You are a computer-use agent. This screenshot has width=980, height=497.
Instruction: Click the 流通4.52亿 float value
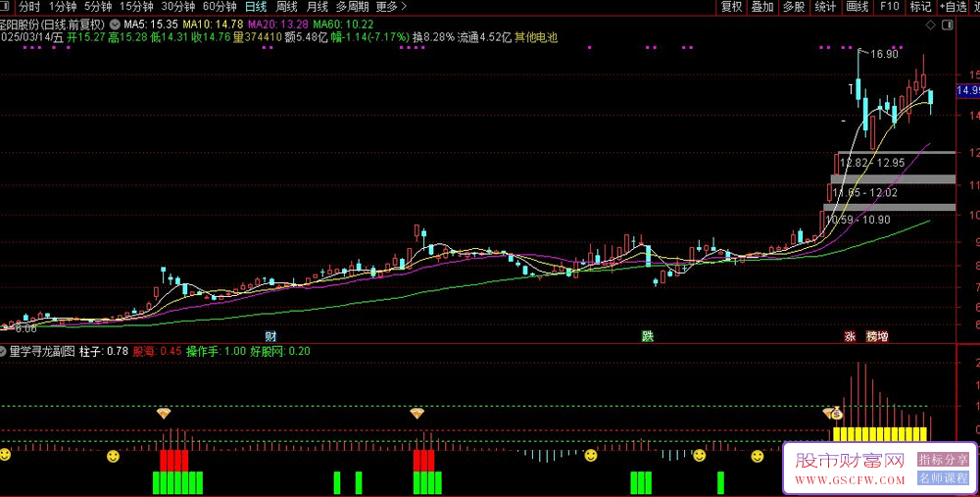(x=484, y=37)
